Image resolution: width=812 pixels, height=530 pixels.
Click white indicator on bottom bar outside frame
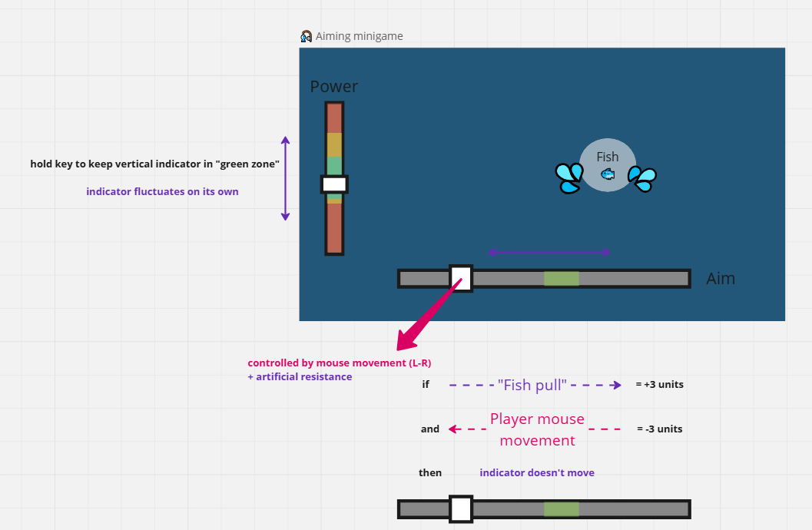pos(460,509)
